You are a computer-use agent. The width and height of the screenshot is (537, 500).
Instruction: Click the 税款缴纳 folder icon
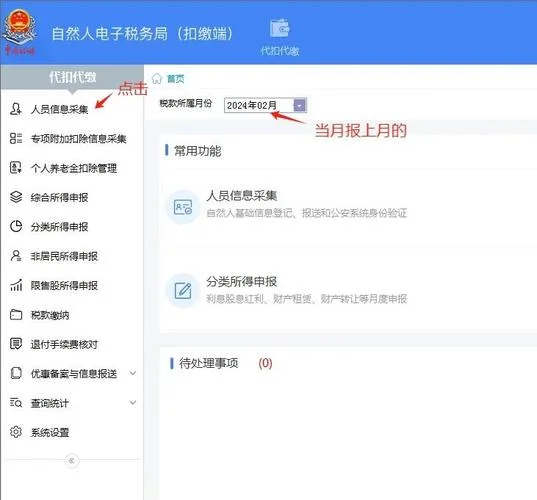pos(16,315)
